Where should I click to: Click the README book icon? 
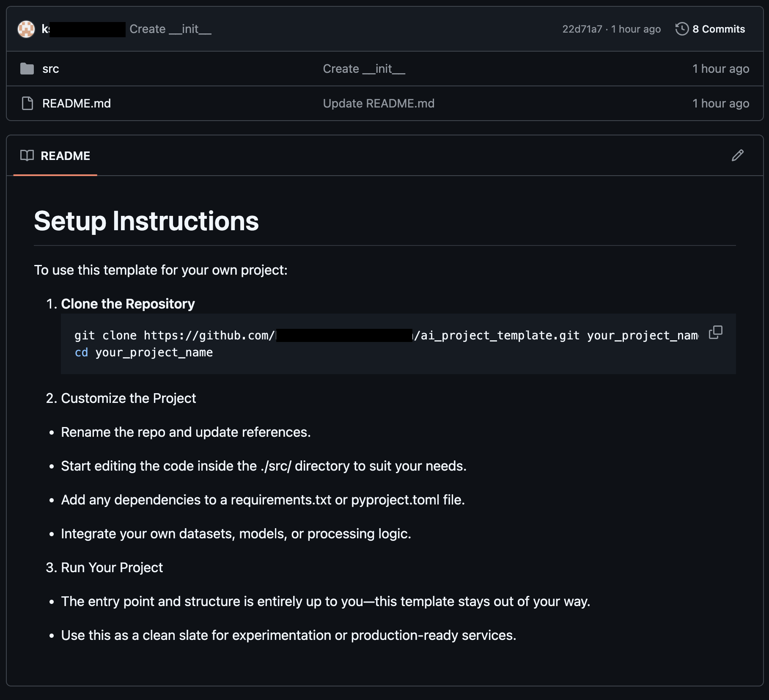point(27,155)
